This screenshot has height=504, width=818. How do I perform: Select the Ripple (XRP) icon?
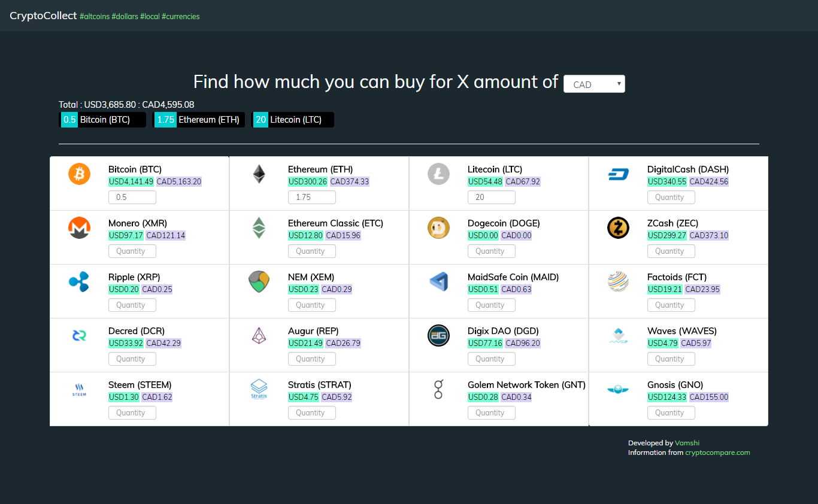[79, 281]
